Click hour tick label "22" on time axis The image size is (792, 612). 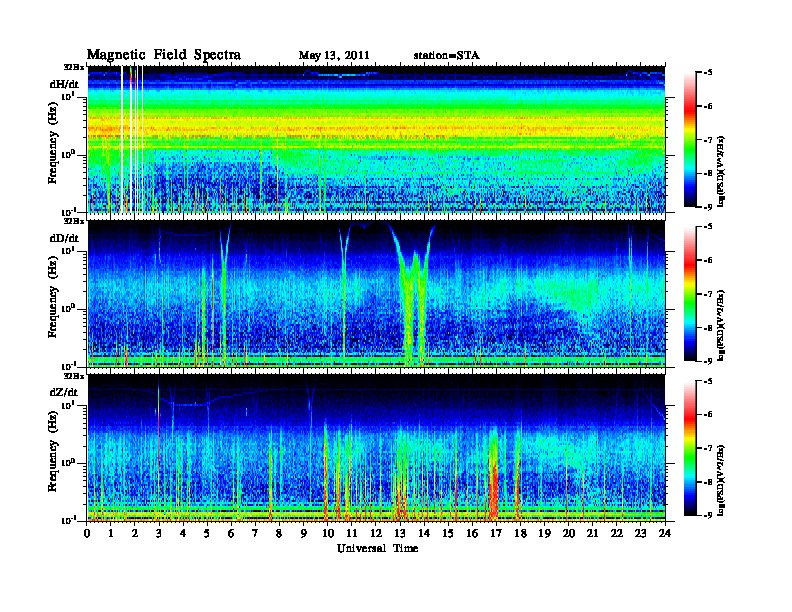617,533
